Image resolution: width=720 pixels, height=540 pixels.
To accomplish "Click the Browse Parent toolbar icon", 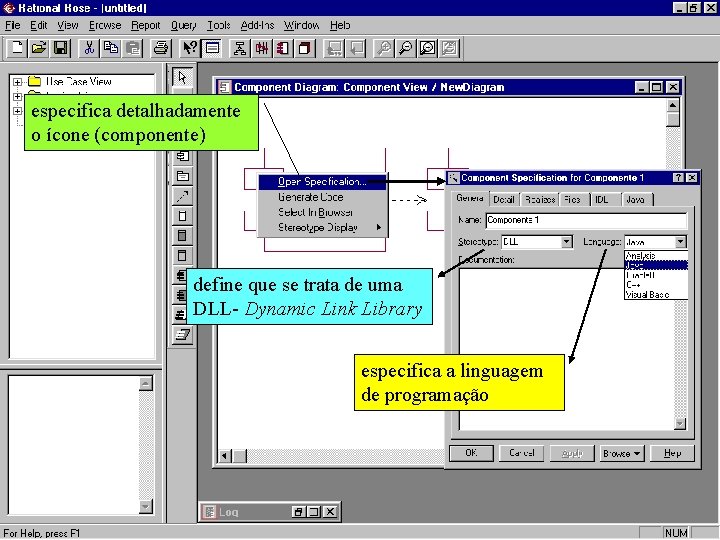I will [334, 48].
